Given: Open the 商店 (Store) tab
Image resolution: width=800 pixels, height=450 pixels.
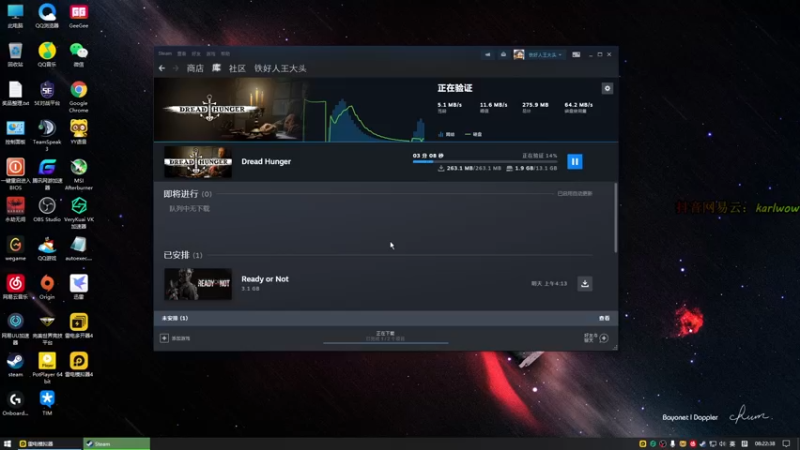Looking at the screenshot, I should tap(195, 68).
